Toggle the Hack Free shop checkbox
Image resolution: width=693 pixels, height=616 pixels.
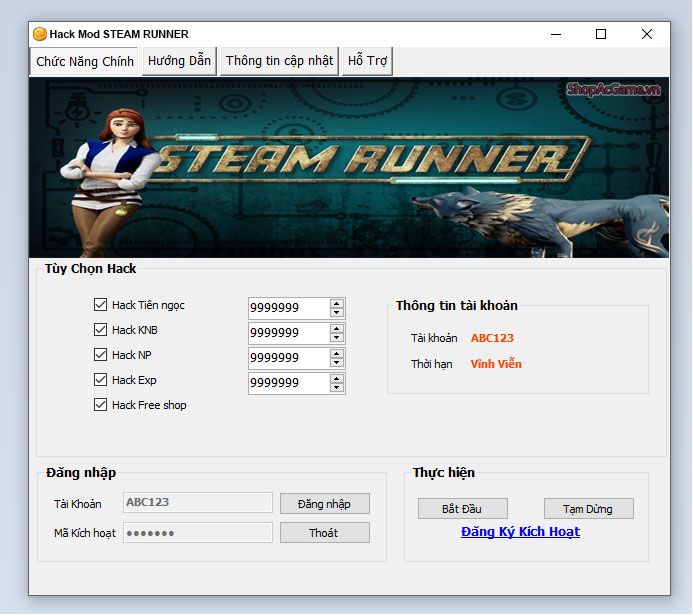(x=100, y=405)
